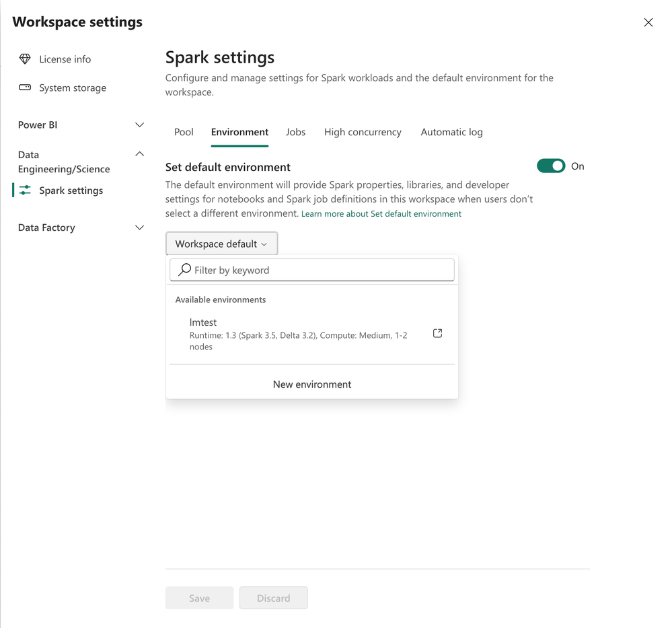Select the lmtest environment option
This screenshot has height=628, width=672.
[x=296, y=334]
